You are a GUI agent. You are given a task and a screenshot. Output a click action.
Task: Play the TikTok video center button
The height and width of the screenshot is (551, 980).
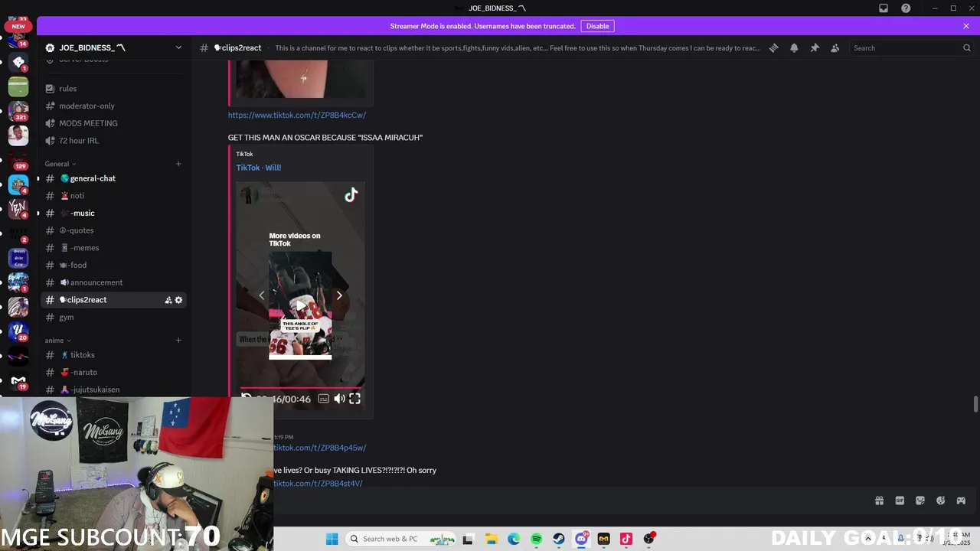(x=300, y=305)
